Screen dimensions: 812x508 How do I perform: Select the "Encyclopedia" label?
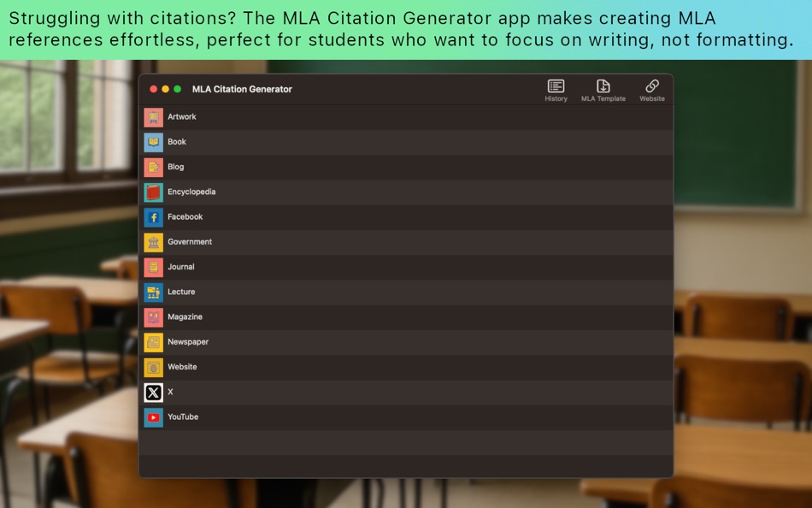click(191, 192)
